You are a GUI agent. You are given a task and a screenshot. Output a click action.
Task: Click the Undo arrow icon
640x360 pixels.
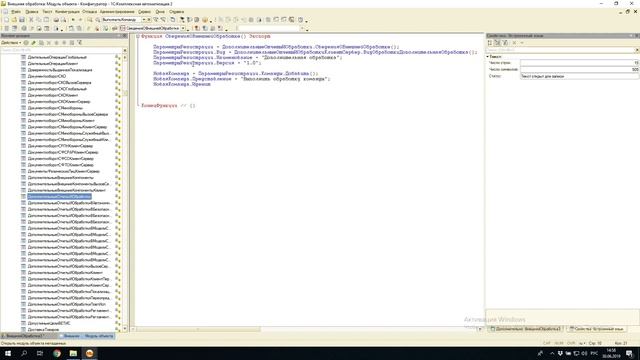(x=73, y=20)
